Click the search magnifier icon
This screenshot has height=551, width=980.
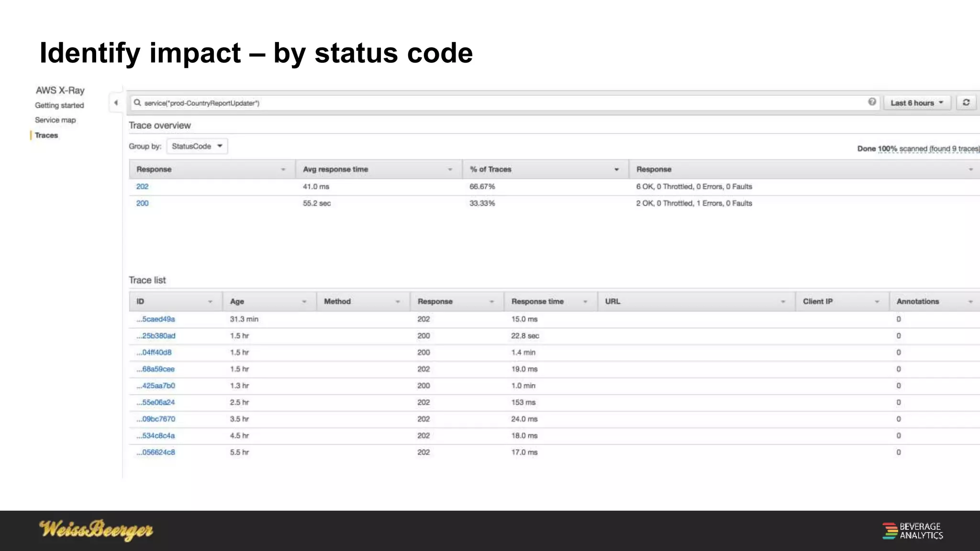coord(137,102)
